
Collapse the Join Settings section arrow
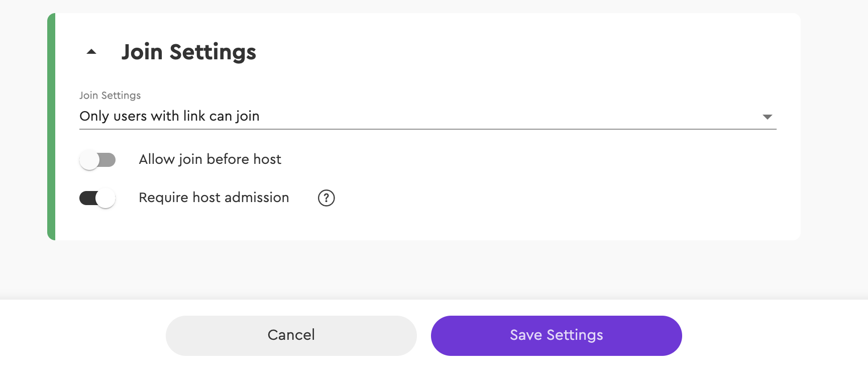91,52
